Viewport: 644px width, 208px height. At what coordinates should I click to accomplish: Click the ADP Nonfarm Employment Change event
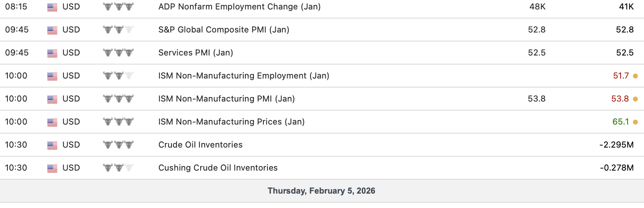239,7
